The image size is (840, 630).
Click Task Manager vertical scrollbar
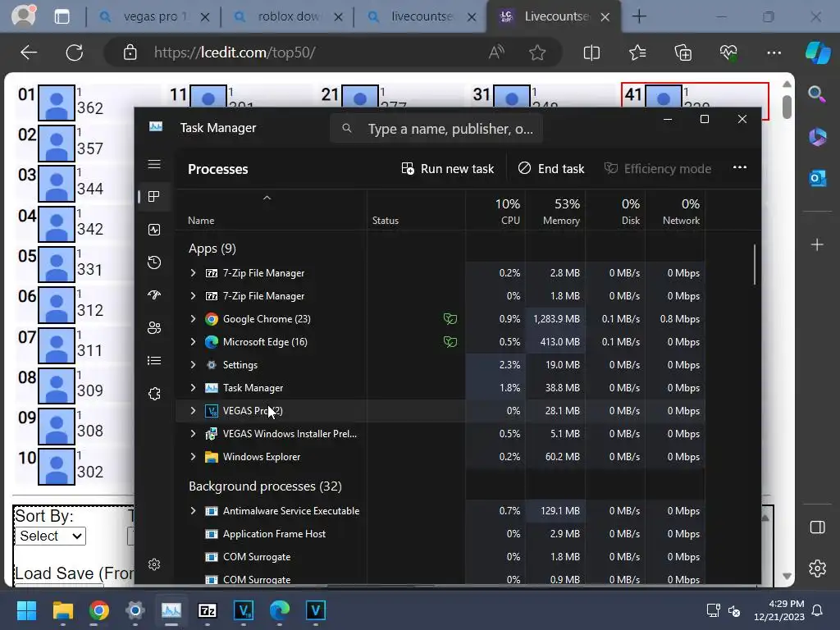tap(755, 264)
